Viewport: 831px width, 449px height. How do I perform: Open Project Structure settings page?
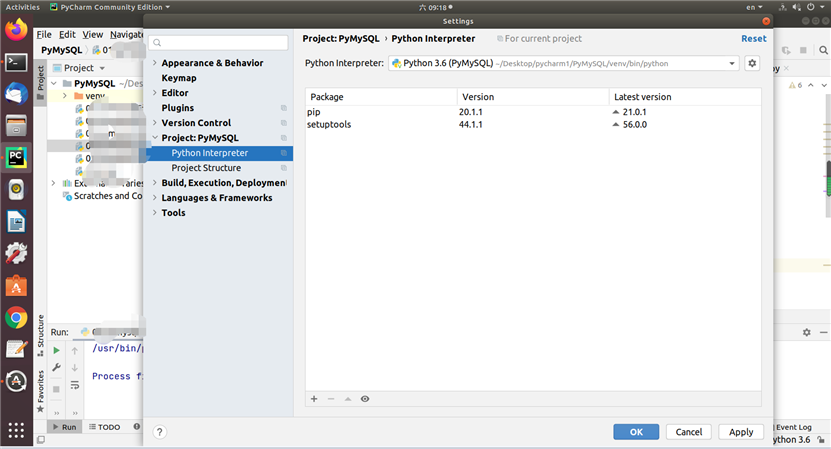coord(206,168)
